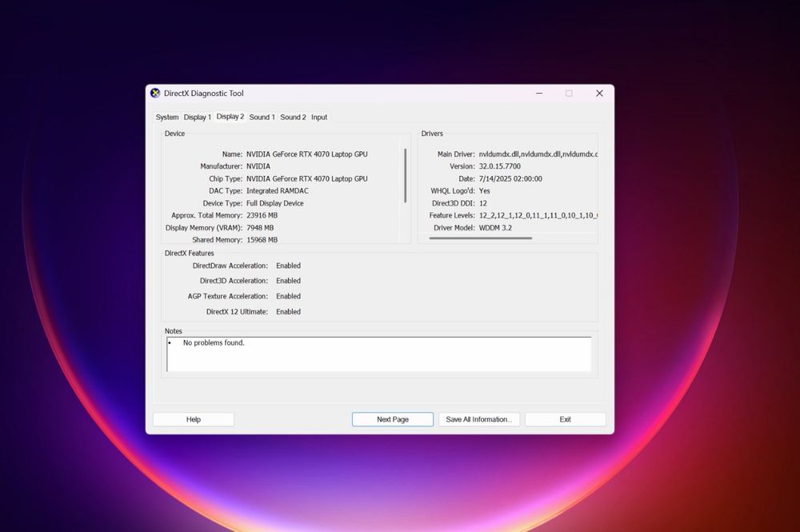Click the Next Page button
This screenshot has height=532, width=800.
pyautogui.click(x=392, y=419)
